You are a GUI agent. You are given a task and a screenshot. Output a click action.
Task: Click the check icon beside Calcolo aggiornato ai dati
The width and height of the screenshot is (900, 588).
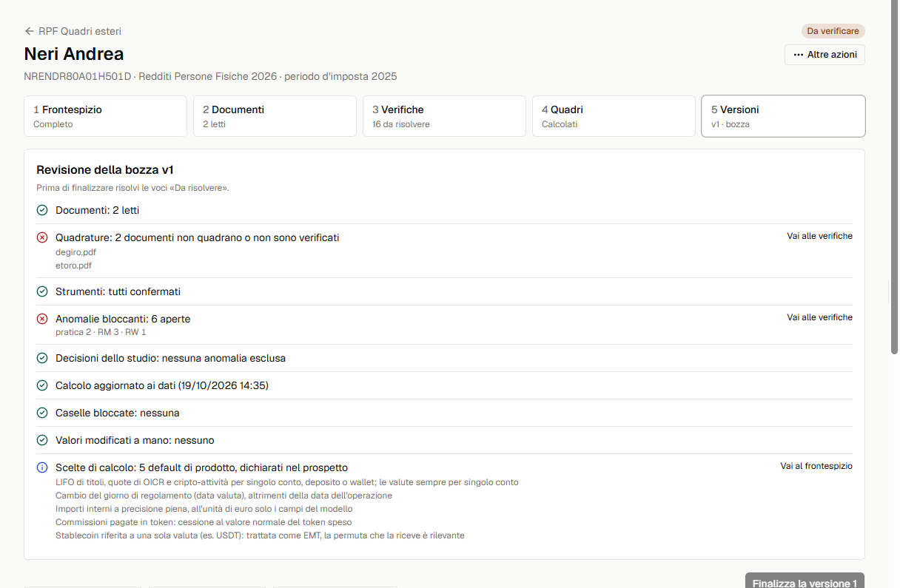(42, 385)
